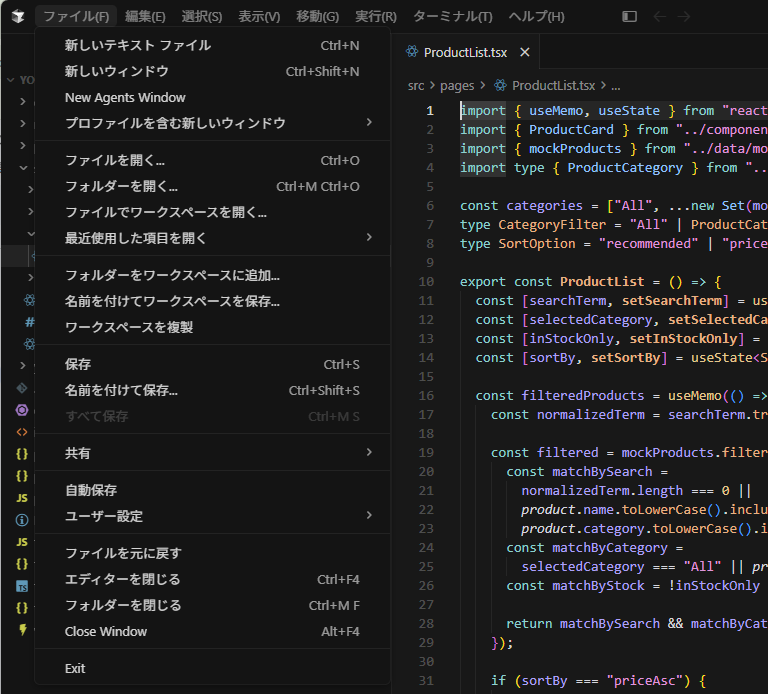
Task: Close the ProductList.tsx tab with X
Action: coord(525,52)
